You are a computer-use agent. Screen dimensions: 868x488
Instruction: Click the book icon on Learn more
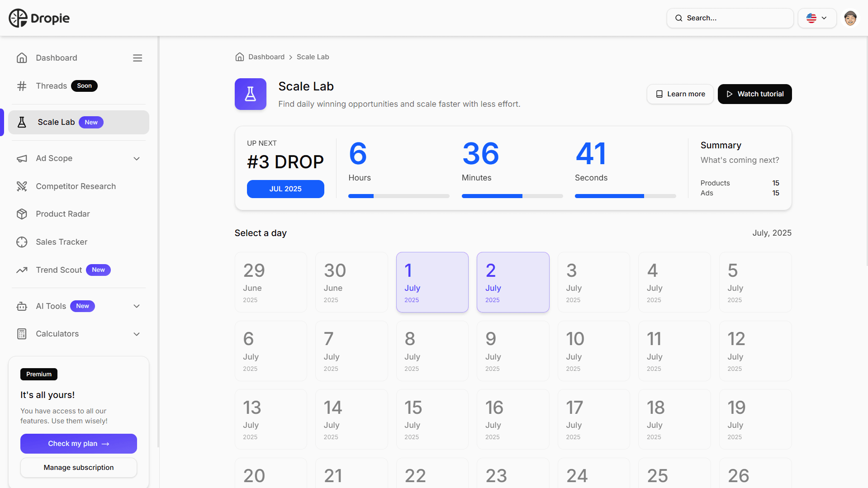[x=659, y=94]
